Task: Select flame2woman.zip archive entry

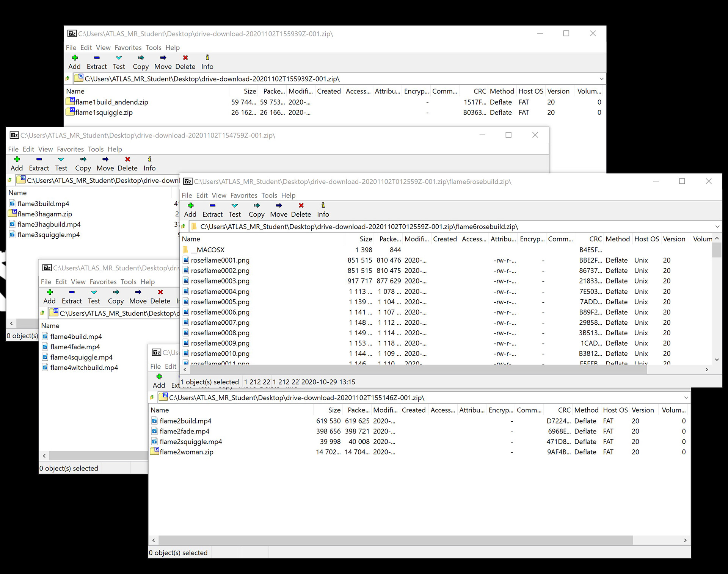Action: 186,452
